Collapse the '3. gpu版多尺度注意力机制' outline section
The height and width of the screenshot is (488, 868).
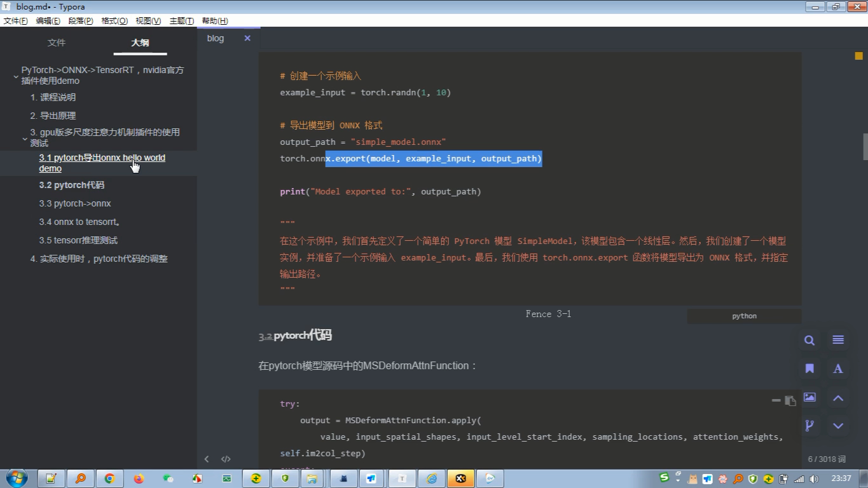tap(25, 139)
